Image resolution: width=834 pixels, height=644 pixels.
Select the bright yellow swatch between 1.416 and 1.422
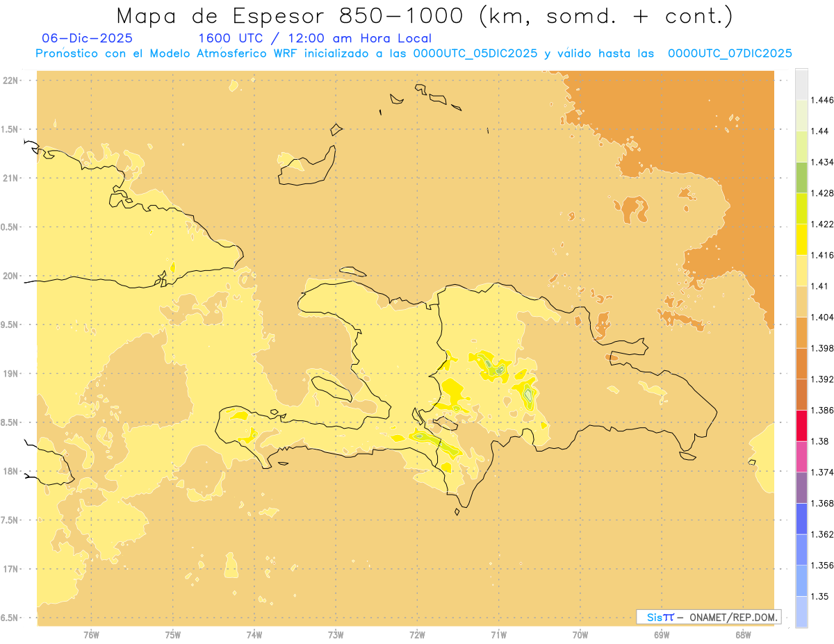(801, 239)
